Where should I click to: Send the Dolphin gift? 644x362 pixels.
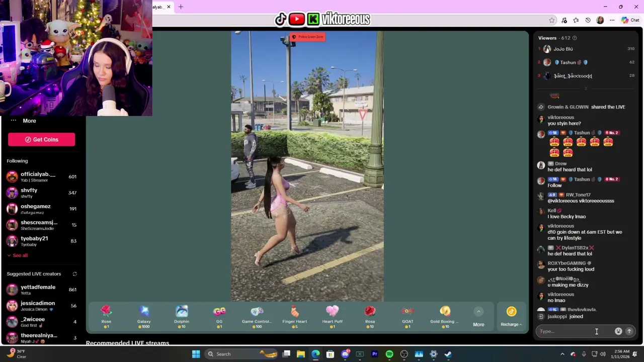pyautogui.click(x=182, y=317)
